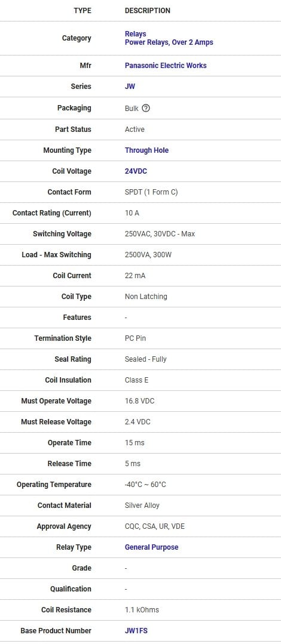The height and width of the screenshot is (644, 281).
Task: Click the JW1FS base product number link
Action: [136, 630]
